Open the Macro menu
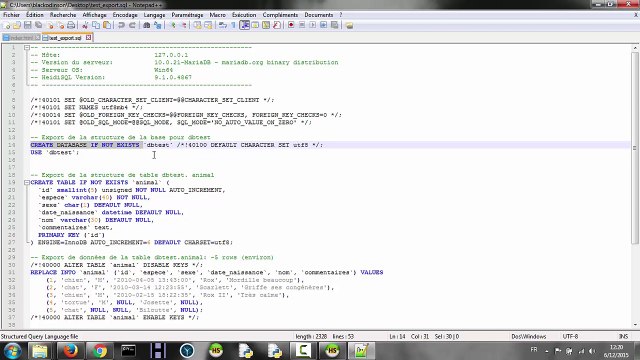 [x=218, y=15]
